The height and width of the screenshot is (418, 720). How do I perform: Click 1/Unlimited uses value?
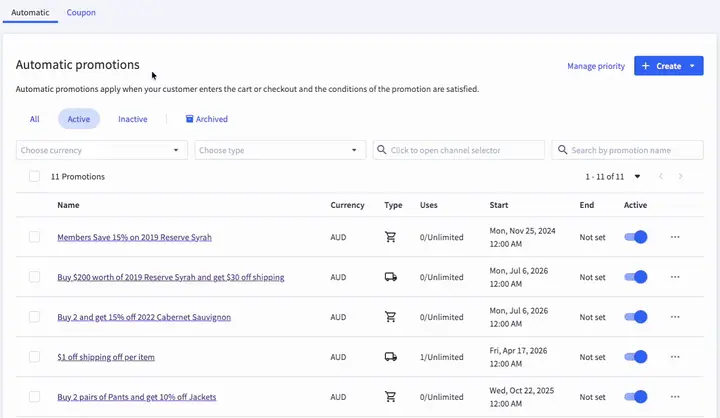(441, 357)
